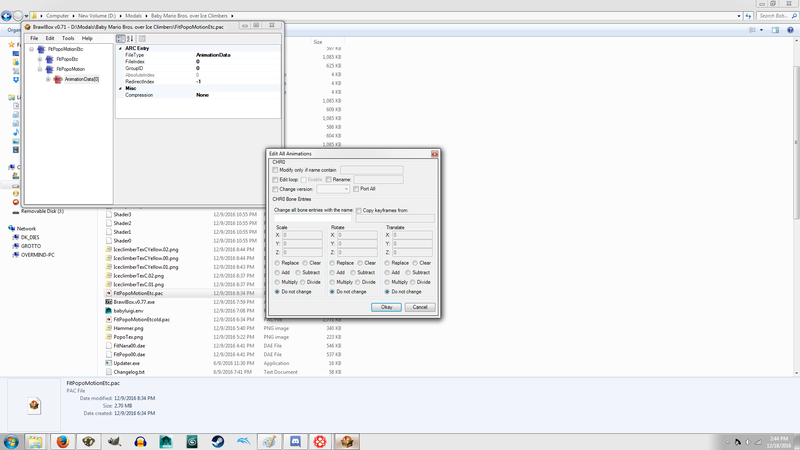Click Cancel in Edit All Animations dialog
Screen dimensions: 800x450
click(420, 307)
